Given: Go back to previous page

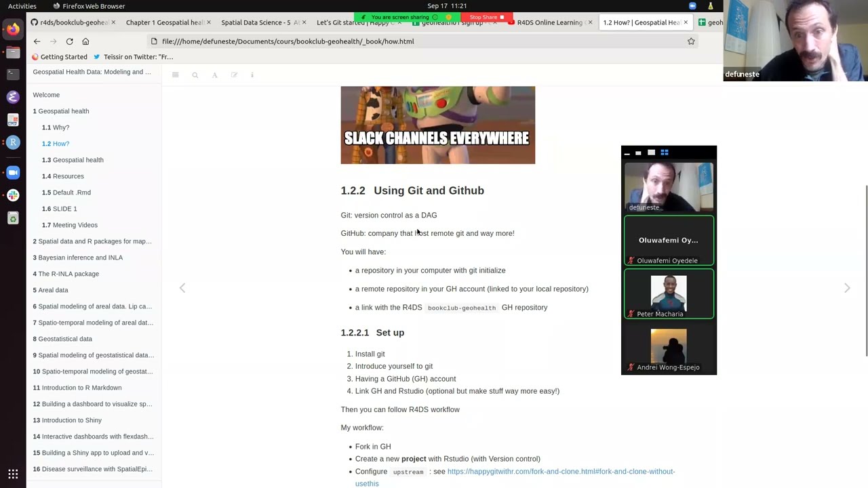Looking at the screenshot, I should point(37,41).
